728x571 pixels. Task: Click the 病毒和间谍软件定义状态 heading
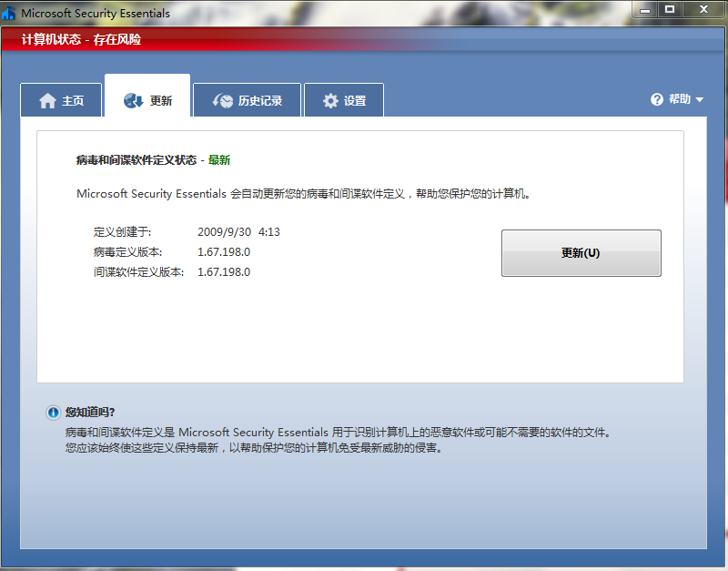pyautogui.click(x=136, y=160)
